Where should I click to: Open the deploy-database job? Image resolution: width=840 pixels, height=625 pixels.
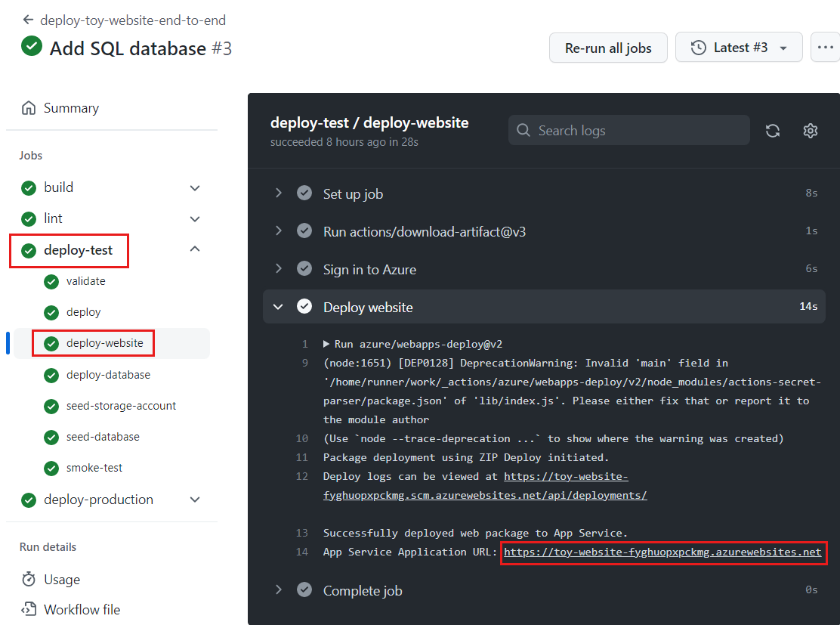click(108, 375)
